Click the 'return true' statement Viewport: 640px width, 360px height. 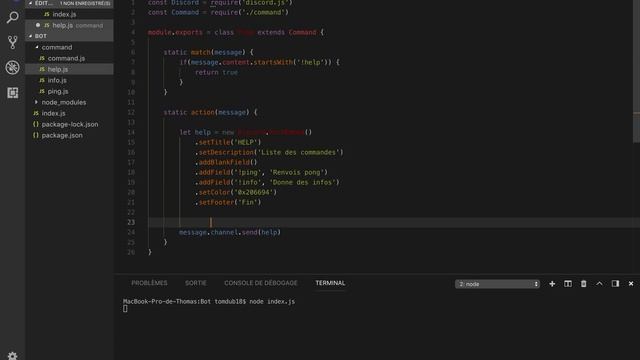tap(216, 72)
